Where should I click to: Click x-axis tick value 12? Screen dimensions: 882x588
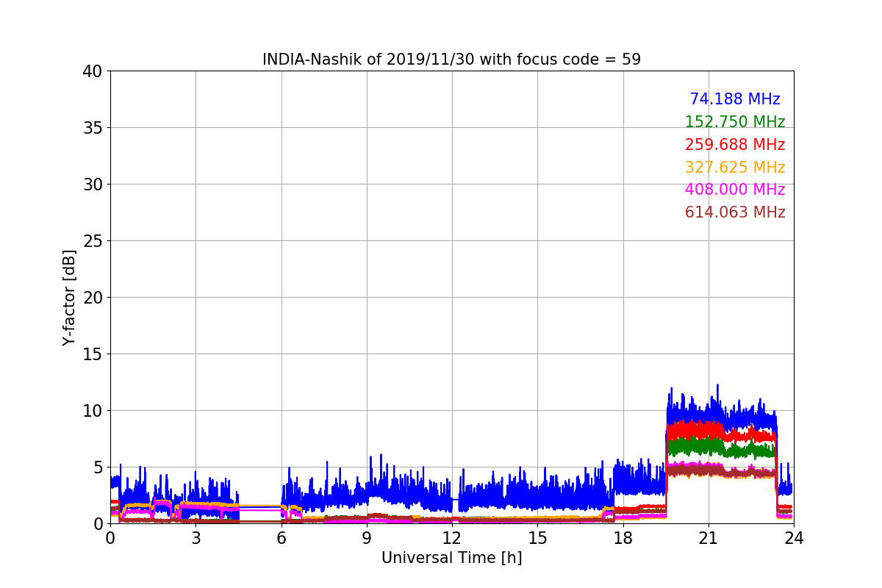(452, 537)
